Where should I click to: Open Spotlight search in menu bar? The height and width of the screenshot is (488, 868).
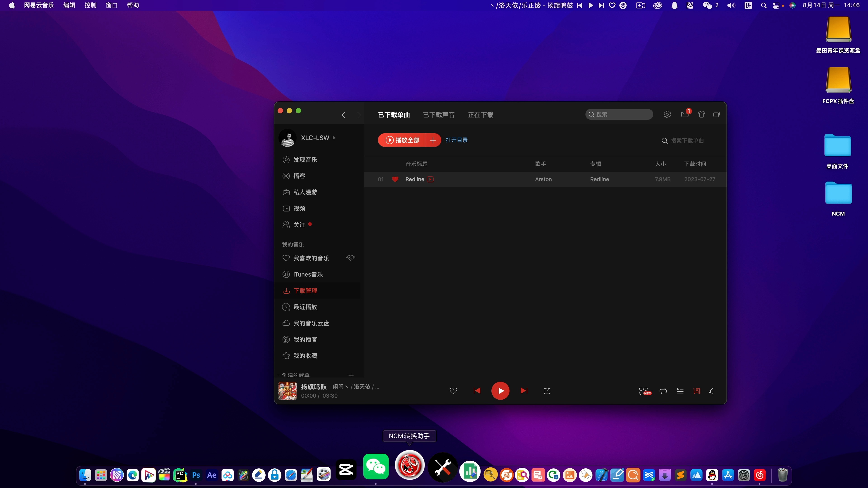764,5
